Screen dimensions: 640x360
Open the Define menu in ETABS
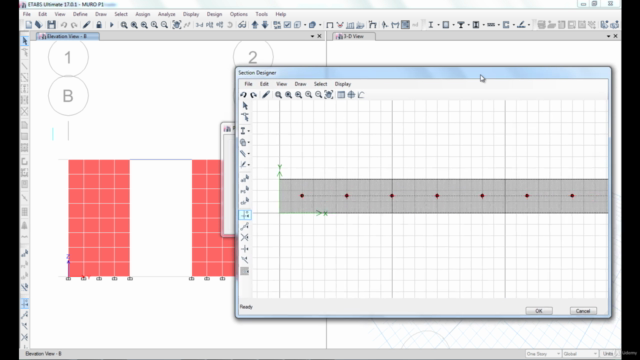[x=80, y=14]
